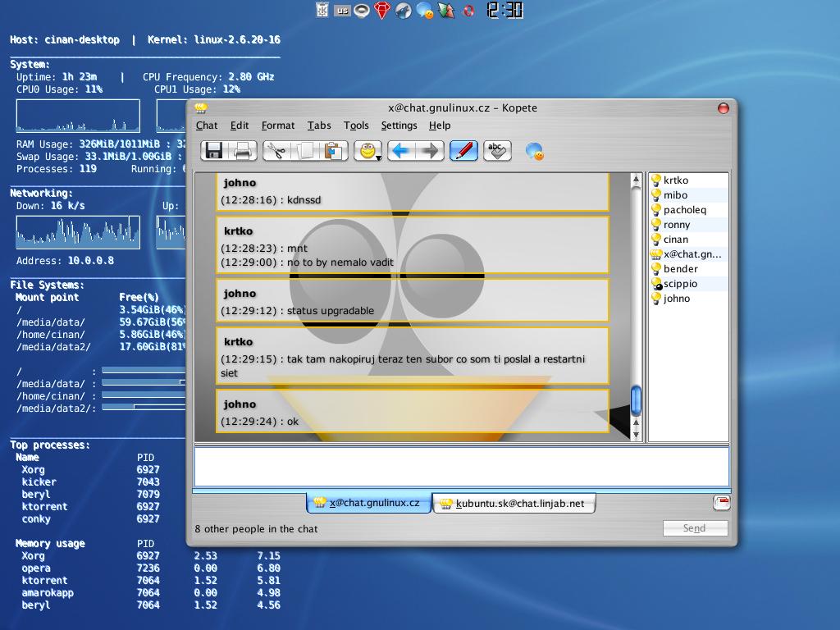The width and height of the screenshot is (840, 630).
Task: Click the message "(12:28:23) : mnt"
Action: tap(264, 248)
